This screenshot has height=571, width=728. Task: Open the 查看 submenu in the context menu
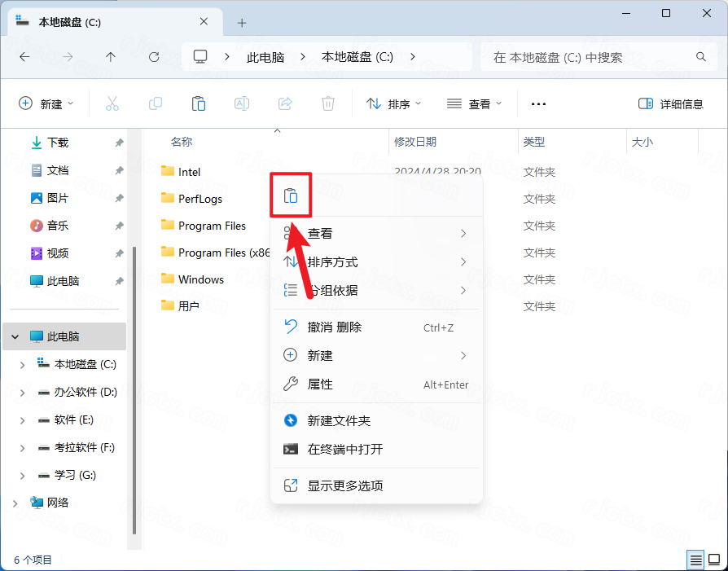[x=376, y=233]
